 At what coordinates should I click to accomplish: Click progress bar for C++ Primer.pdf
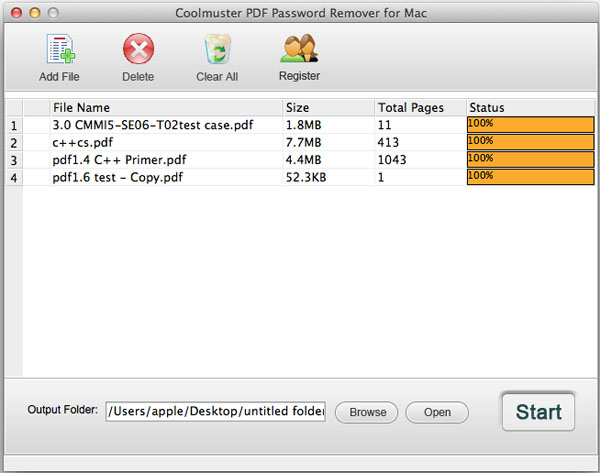pyautogui.click(x=531, y=160)
